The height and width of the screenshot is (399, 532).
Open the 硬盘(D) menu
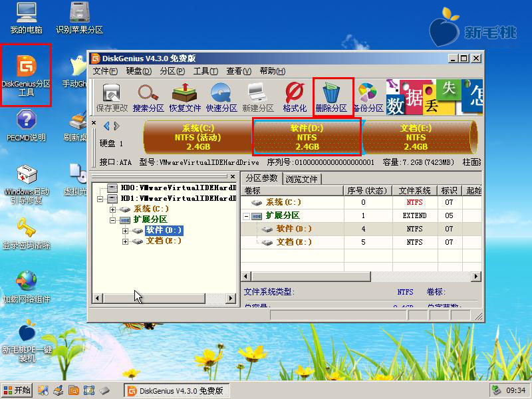(x=139, y=71)
